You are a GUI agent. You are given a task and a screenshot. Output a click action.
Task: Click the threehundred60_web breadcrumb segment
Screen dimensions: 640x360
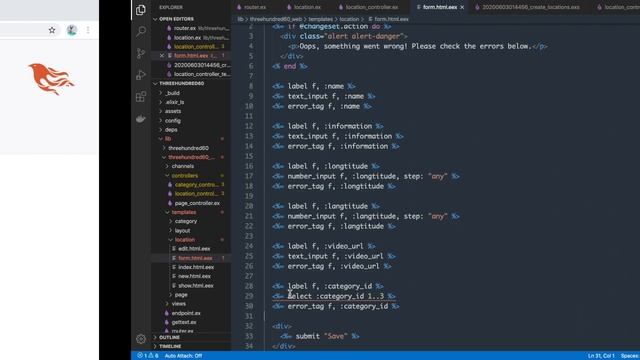276,19
